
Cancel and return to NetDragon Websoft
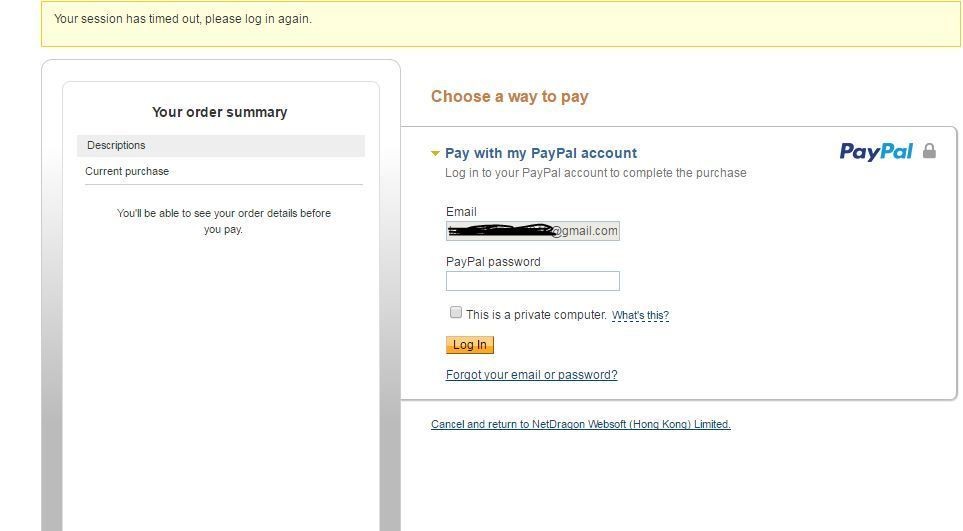580,424
